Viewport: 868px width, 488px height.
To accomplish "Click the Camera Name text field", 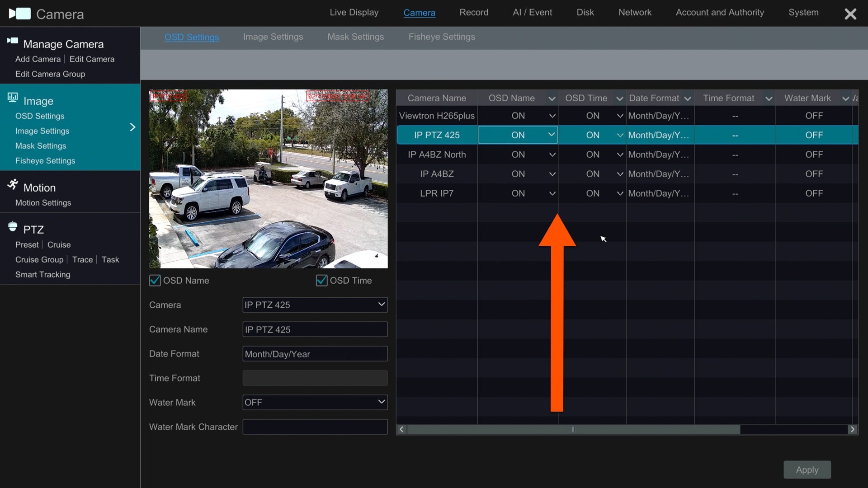I will point(315,329).
